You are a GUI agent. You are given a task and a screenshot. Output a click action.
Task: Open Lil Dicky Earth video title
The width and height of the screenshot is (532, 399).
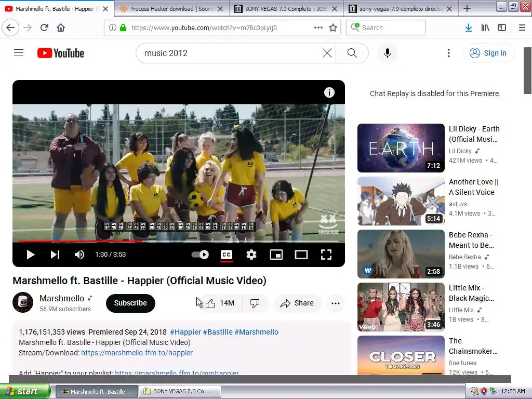474,134
